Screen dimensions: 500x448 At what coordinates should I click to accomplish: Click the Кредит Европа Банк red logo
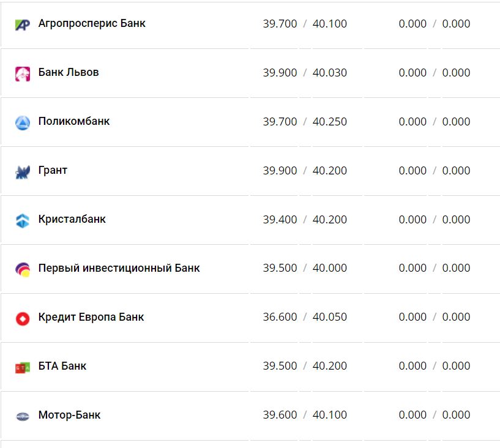23,318
